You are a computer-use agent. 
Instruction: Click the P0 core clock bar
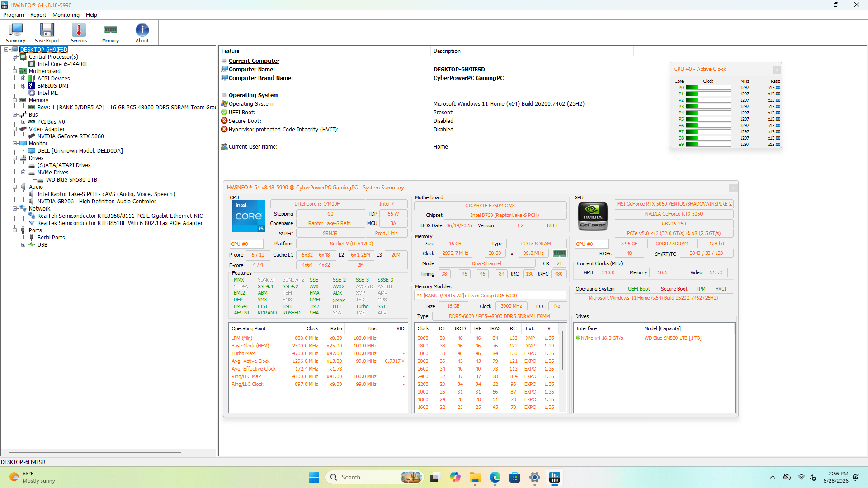click(x=708, y=88)
